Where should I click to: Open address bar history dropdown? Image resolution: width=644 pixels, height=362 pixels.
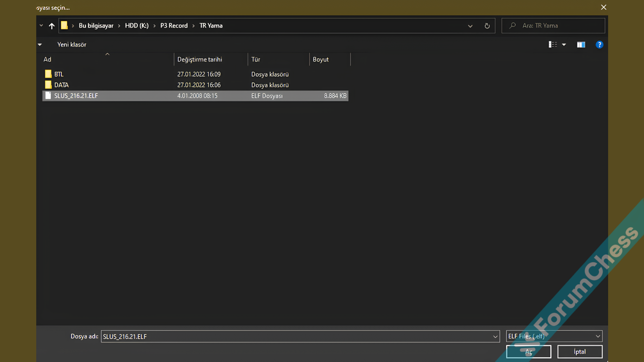[470, 26]
